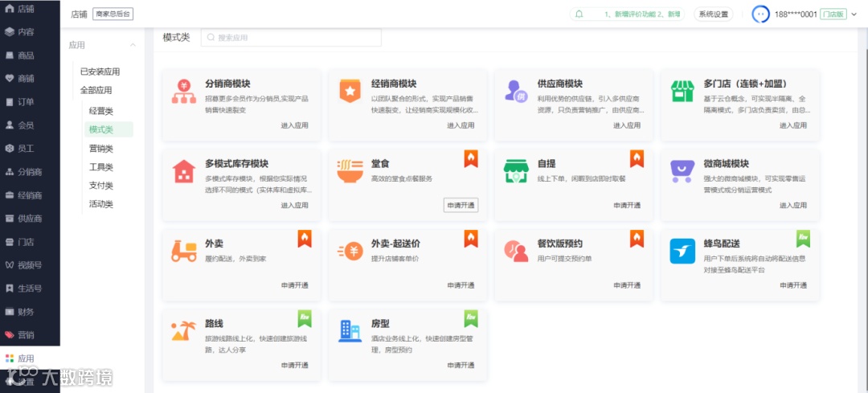Click the 多门店 green storefront icon

coord(682,92)
